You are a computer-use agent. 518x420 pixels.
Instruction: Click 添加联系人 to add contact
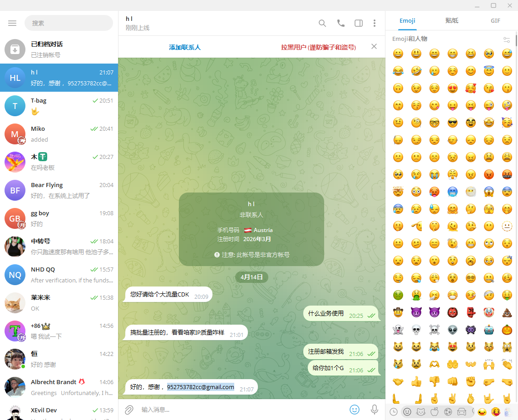tap(185, 47)
